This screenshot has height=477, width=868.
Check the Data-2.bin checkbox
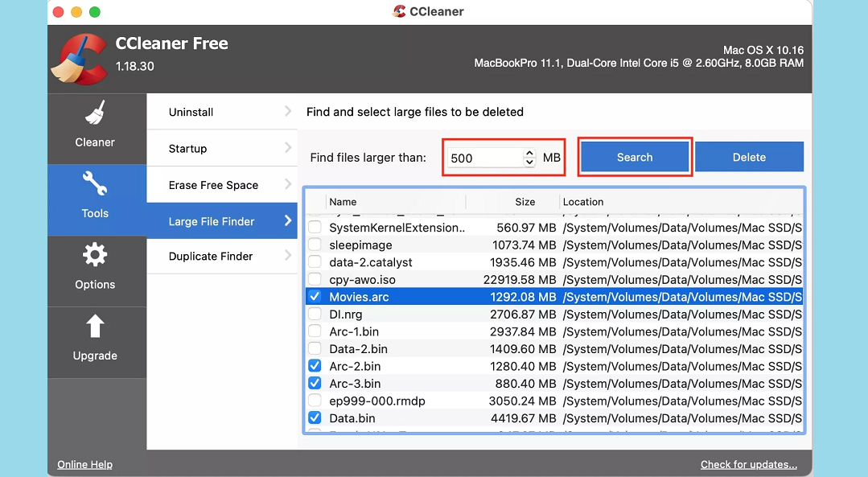(315, 348)
